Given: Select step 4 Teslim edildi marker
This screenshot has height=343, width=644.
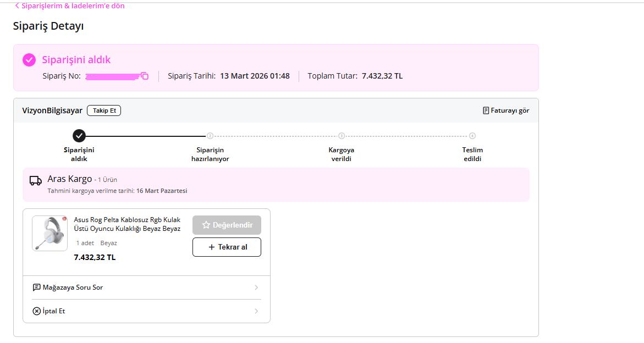Looking at the screenshot, I should (472, 136).
